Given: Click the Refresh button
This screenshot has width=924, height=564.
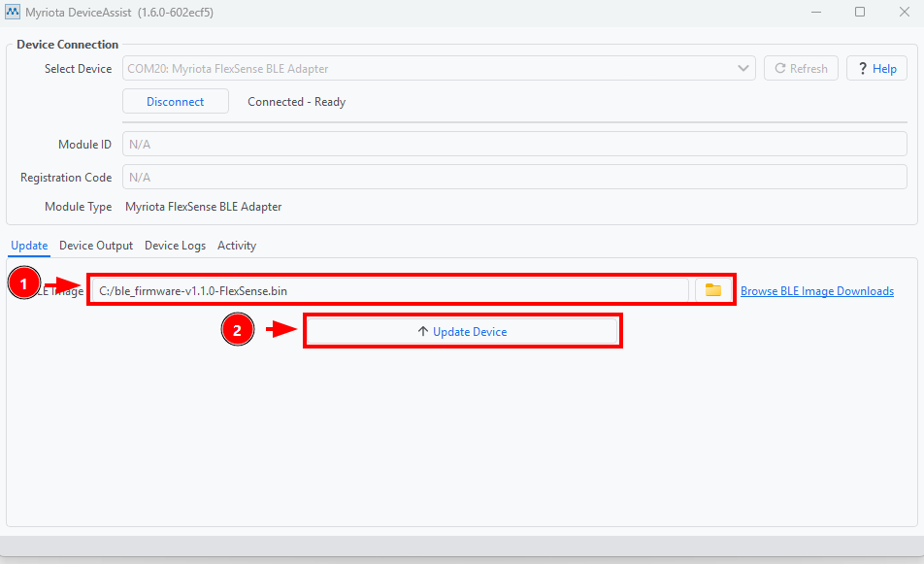Looking at the screenshot, I should [801, 68].
